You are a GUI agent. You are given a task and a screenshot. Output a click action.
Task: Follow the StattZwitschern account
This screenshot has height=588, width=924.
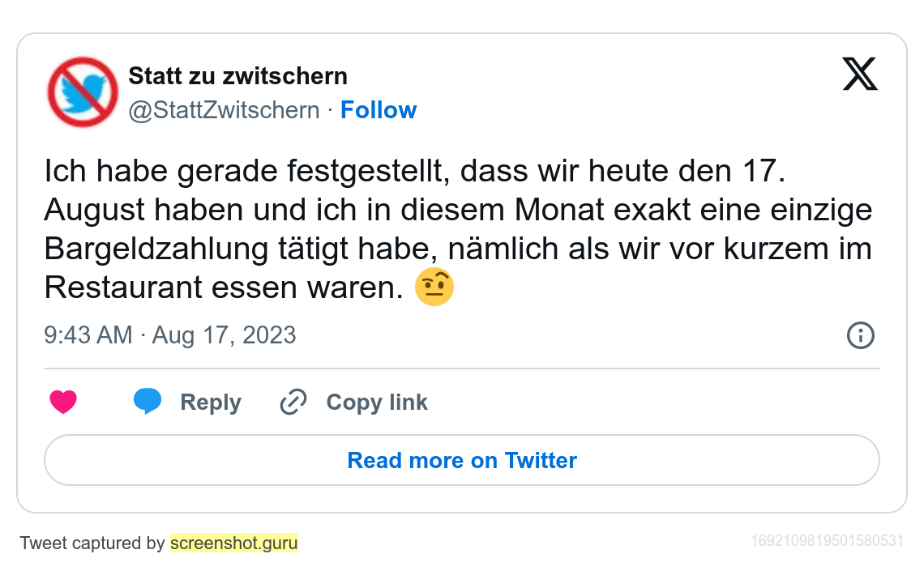379,110
